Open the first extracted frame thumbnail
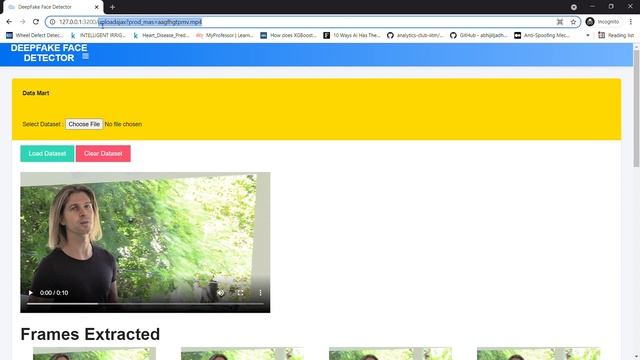Screen dimensions: 640x360 [x=94, y=353]
